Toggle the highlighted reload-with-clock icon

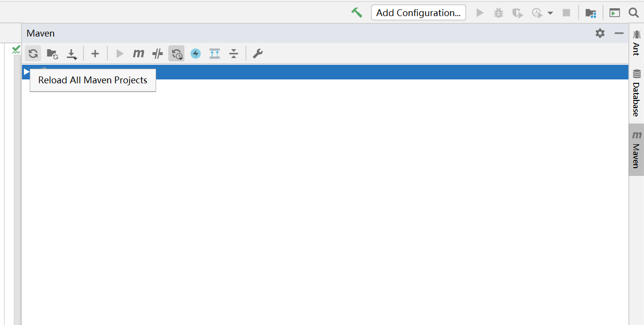[177, 54]
